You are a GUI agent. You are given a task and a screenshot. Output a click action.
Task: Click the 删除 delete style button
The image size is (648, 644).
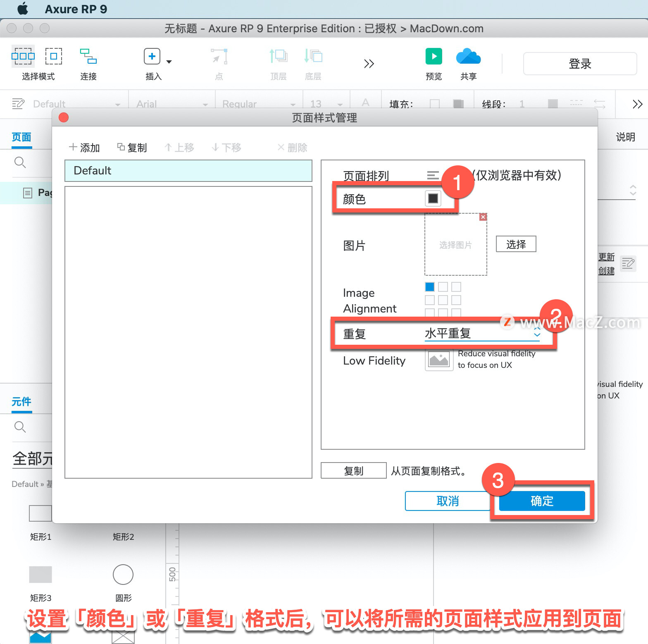[x=292, y=148]
